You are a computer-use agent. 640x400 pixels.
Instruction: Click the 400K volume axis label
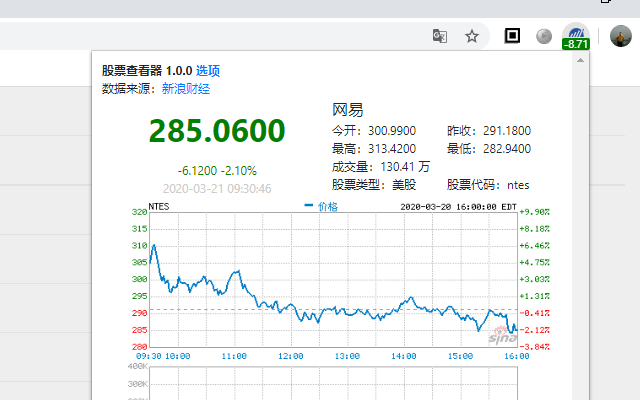click(x=138, y=366)
